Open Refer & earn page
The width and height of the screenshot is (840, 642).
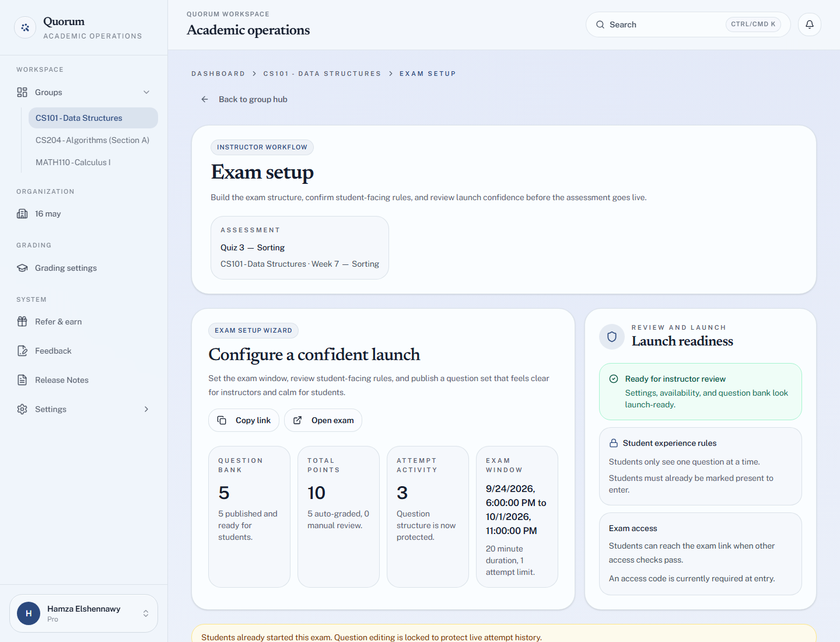coord(84,322)
